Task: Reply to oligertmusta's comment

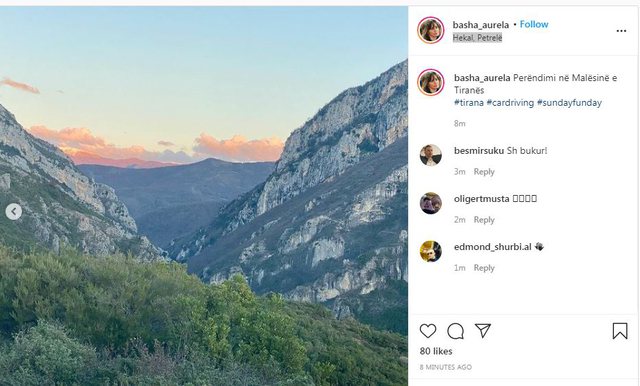Action: (x=484, y=220)
